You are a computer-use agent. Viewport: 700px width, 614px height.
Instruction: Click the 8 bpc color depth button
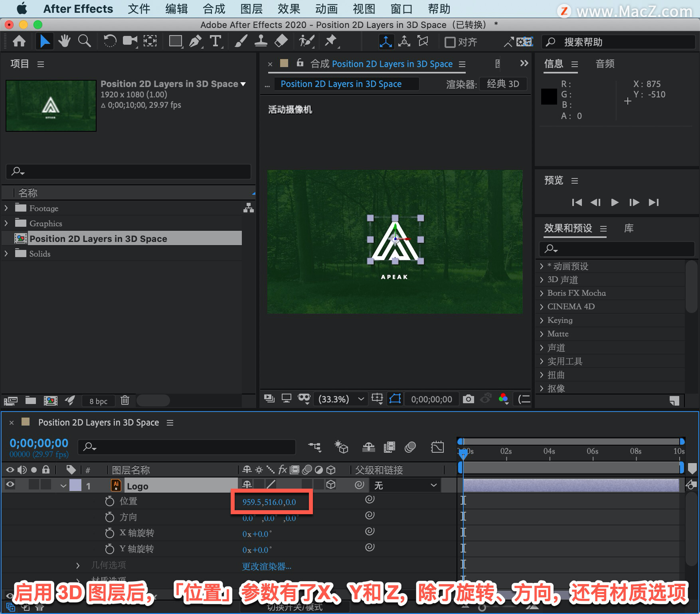pyautogui.click(x=98, y=401)
